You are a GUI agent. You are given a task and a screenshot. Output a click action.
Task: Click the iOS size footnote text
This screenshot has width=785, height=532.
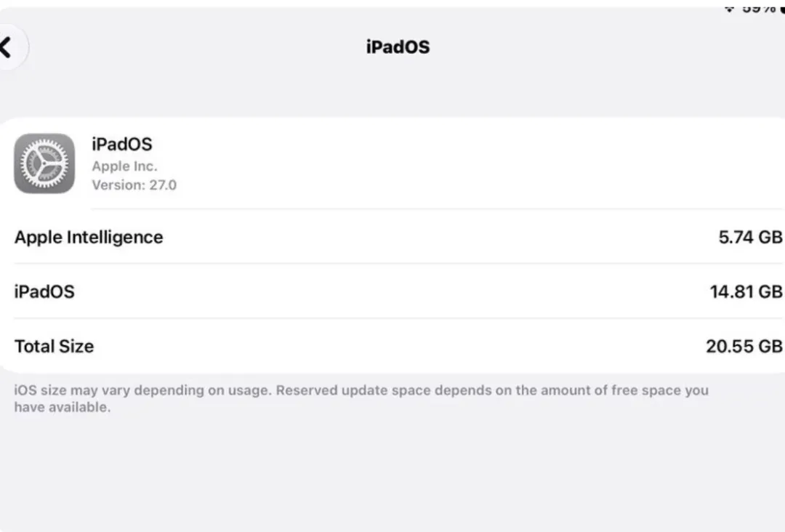point(361,398)
